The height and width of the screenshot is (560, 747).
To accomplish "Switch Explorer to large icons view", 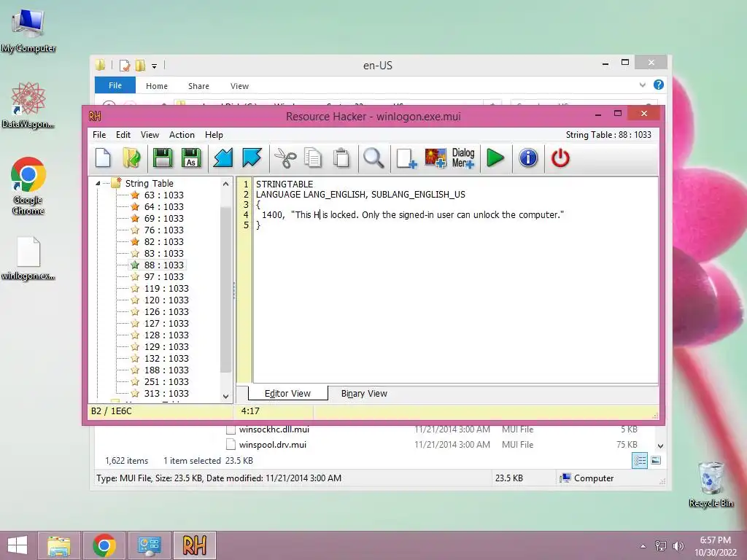I will coord(656,460).
